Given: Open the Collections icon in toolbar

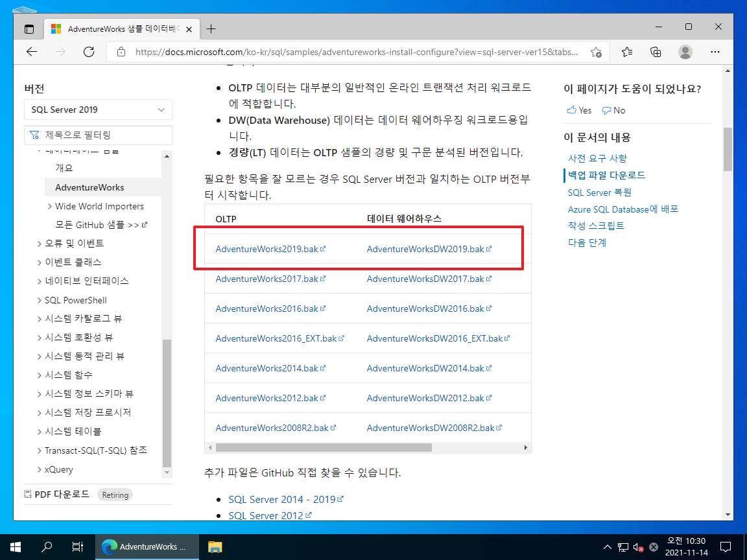Looking at the screenshot, I should coord(656,52).
